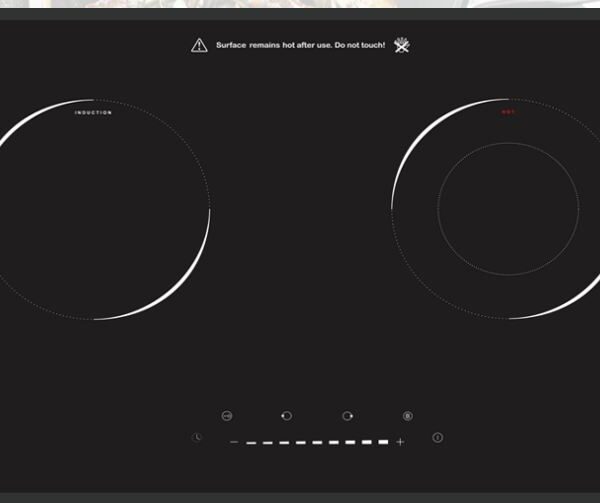
Task: Click the INDUCTION label on the left zone
Action: click(93, 113)
